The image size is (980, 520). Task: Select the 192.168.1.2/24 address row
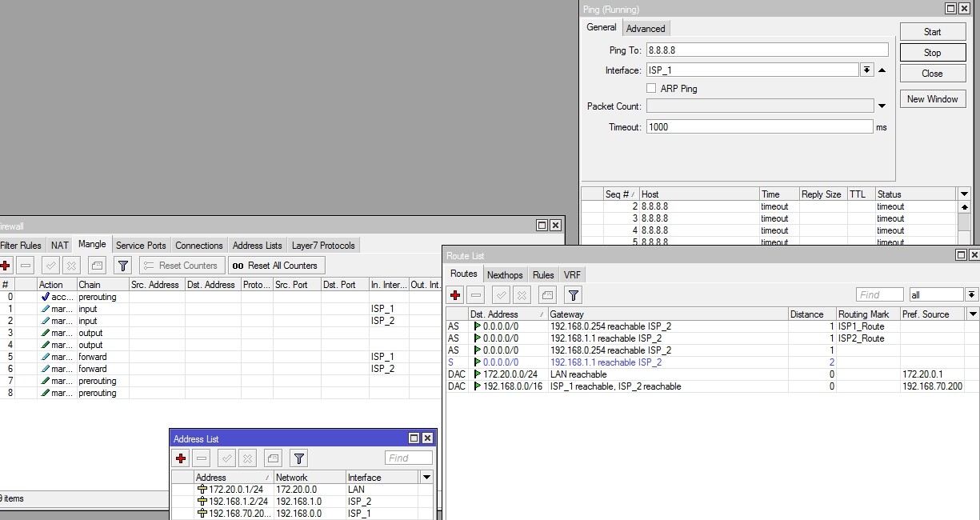[x=302, y=501]
